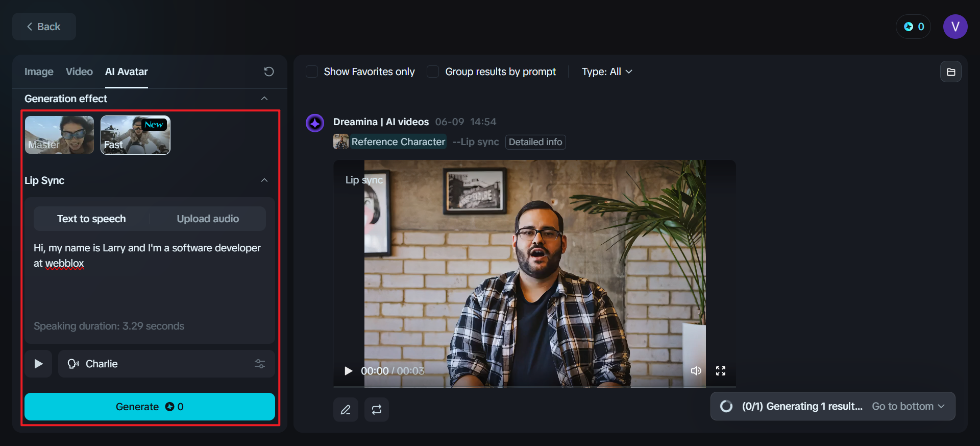The image size is (980, 446).
Task: Click the reset settings refresh icon
Action: [x=269, y=72]
